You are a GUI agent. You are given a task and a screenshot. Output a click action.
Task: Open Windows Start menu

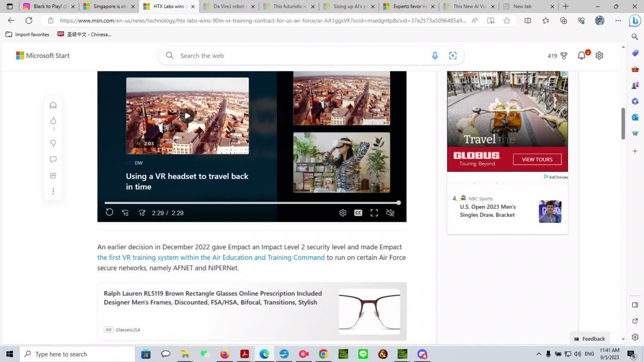point(10,354)
